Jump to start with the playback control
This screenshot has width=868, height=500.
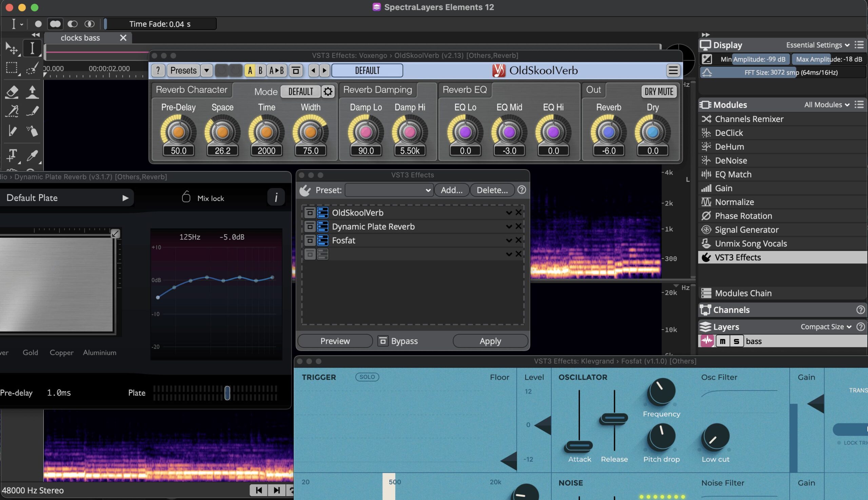(259, 490)
